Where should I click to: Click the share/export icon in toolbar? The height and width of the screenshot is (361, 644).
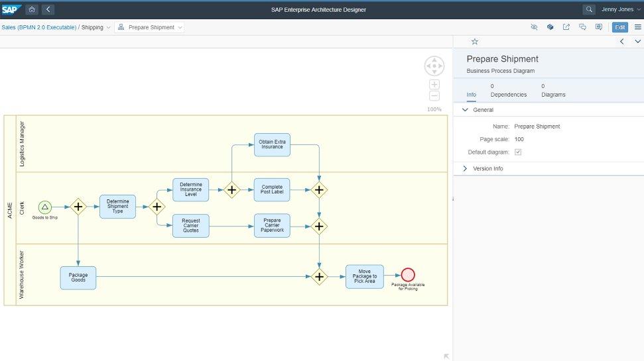[566, 27]
